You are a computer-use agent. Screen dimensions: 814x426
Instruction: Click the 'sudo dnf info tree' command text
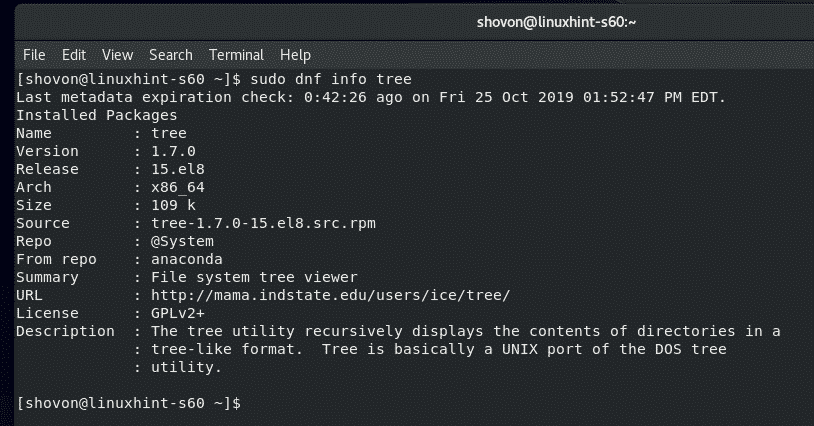pos(328,79)
